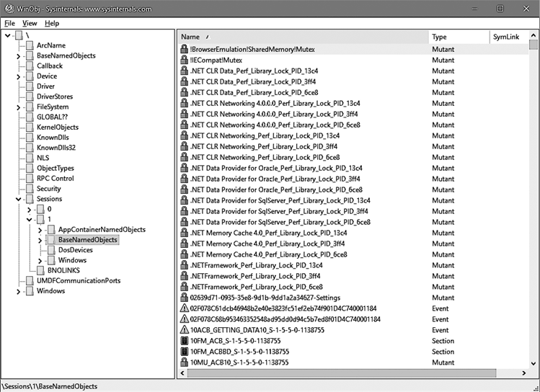The height and width of the screenshot is (392, 540).
Task: Click the section icon of 10FM_ACBBD_S-1-5-5-0-1138755
Action: pos(185,352)
